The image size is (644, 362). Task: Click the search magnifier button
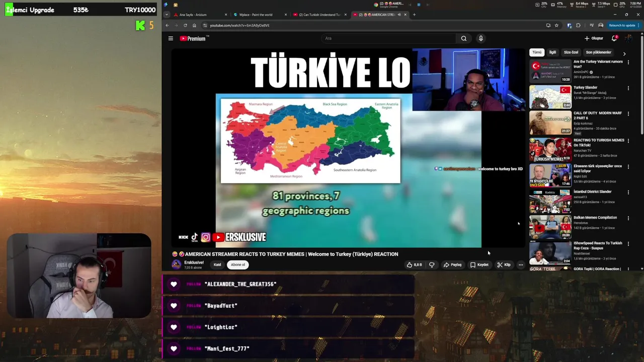point(464,38)
